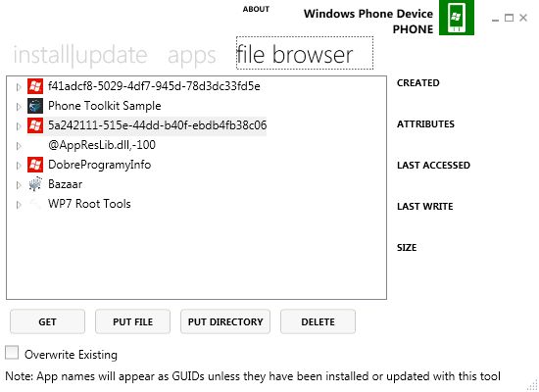Click the GET button

pos(47,321)
